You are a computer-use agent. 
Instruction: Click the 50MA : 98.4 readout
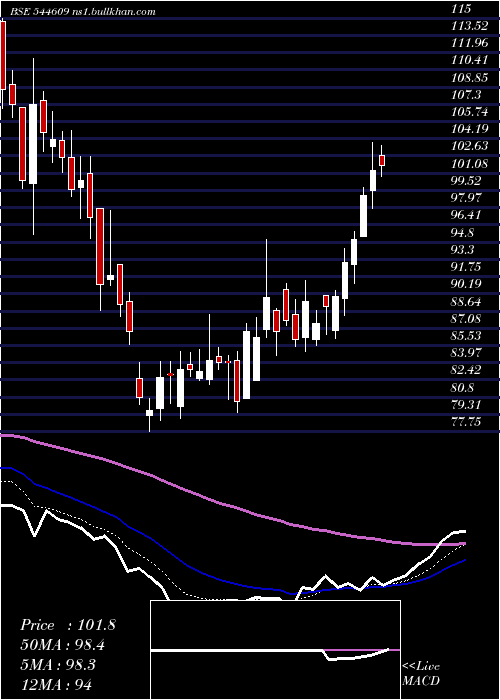click(65, 645)
